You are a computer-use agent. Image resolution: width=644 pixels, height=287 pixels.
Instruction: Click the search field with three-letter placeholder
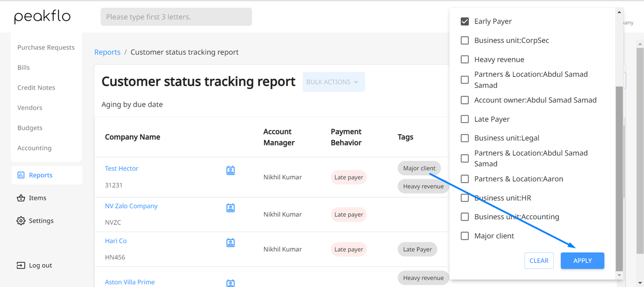176,17
